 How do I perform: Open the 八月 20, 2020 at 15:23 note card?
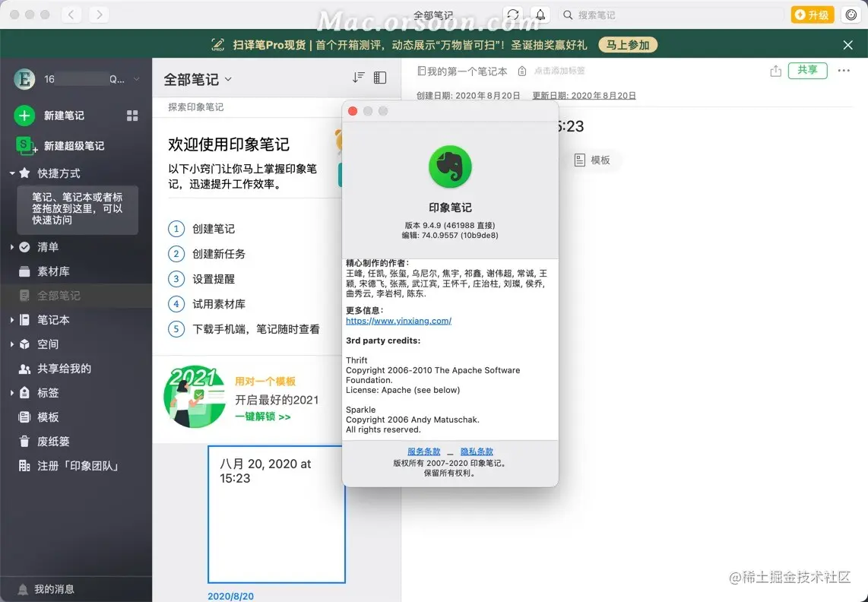click(276, 515)
